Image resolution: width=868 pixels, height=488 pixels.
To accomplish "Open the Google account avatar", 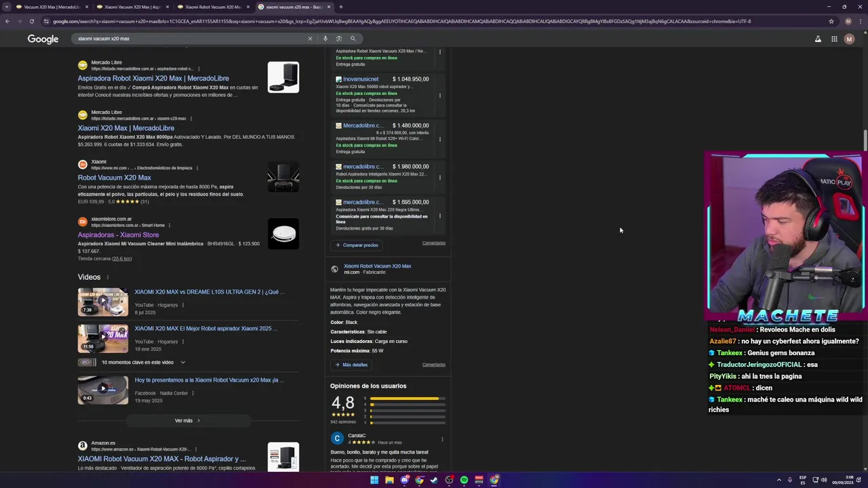I will pyautogui.click(x=849, y=39).
